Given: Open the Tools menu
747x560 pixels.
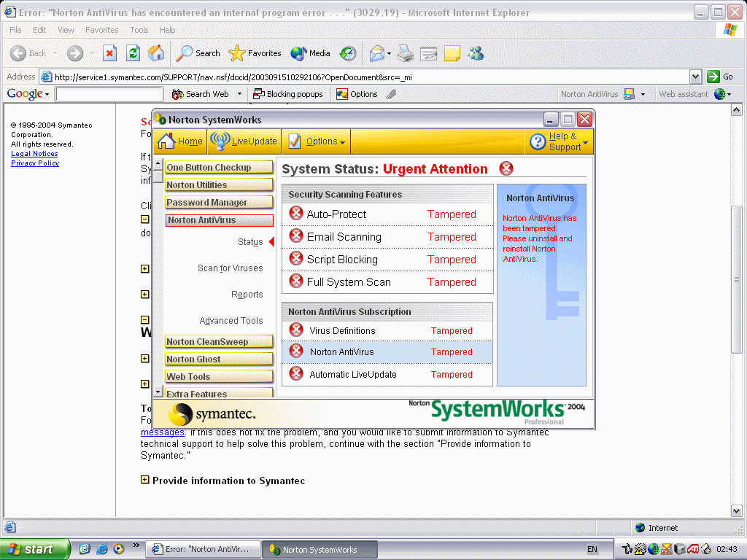Looking at the screenshot, I should [x=139, y=29].
